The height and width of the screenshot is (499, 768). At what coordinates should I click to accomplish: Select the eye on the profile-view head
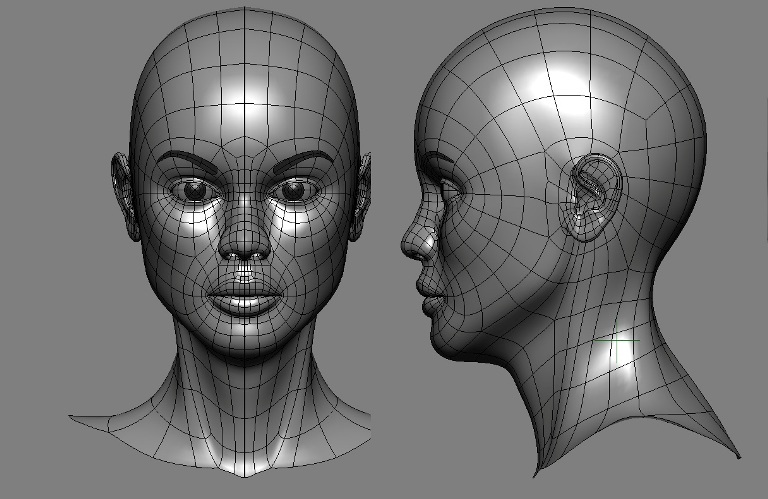(x=447, y=186)
